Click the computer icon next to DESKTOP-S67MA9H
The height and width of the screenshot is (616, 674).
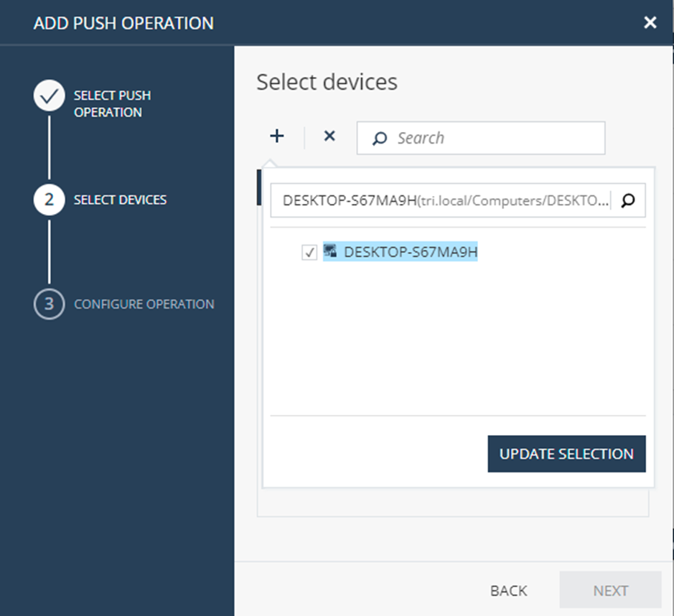tap(330, 251)
